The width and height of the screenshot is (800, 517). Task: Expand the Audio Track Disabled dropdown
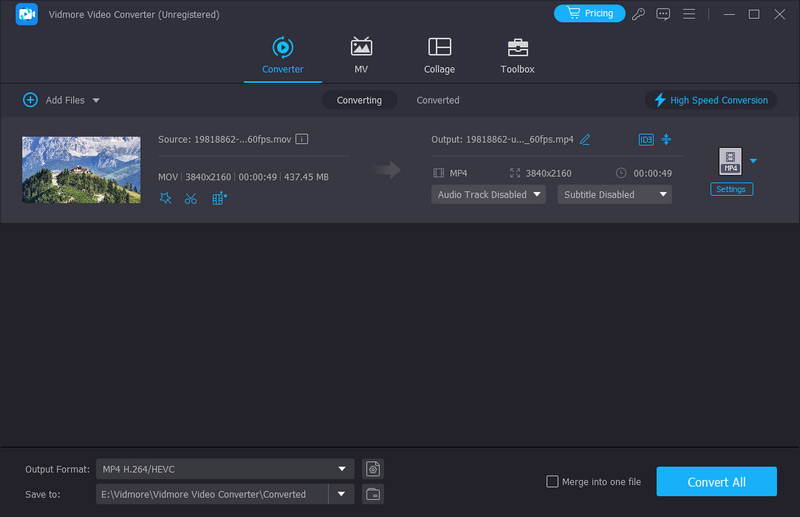[x=488, y=194]
